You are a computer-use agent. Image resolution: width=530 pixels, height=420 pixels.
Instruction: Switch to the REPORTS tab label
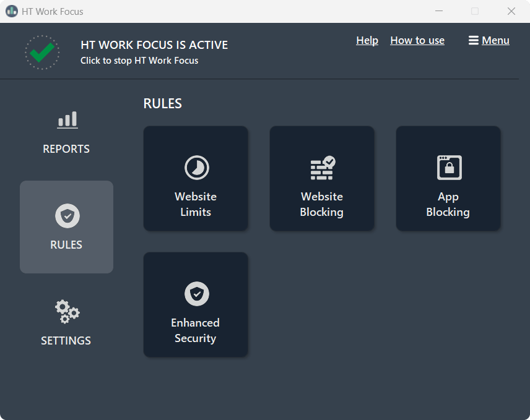pyautogui.click(x=66, y=149)
